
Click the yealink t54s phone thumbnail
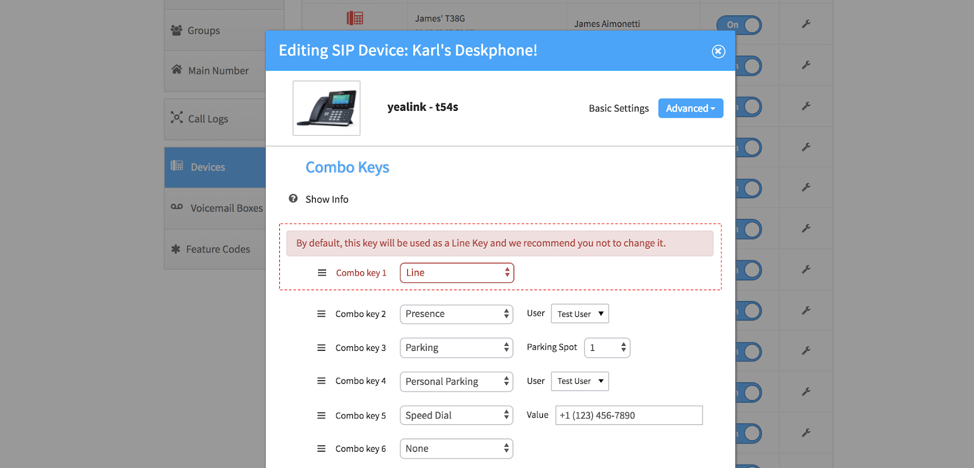[x=327, y=108]
